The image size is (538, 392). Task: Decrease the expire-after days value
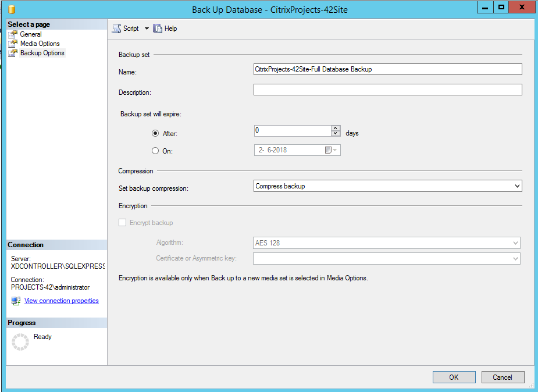[x=336, y=133]
